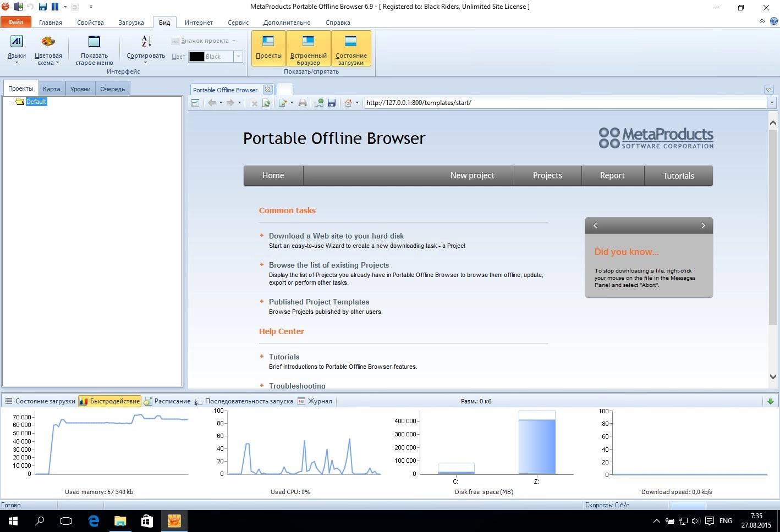
Task: Click the browser layout toggle icon
Action: pyautogui.click(x=195, y=103)
